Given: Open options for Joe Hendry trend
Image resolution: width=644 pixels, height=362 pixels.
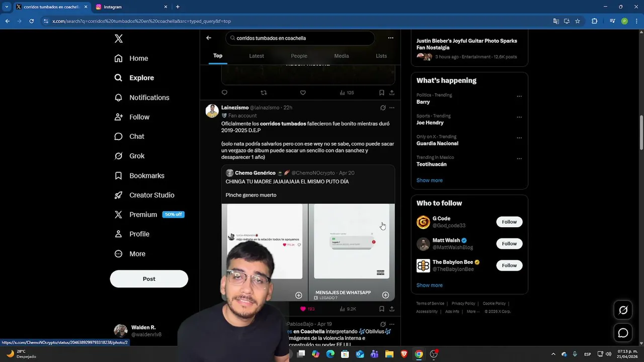Looking at the screenshot, I should click(519, 117).
